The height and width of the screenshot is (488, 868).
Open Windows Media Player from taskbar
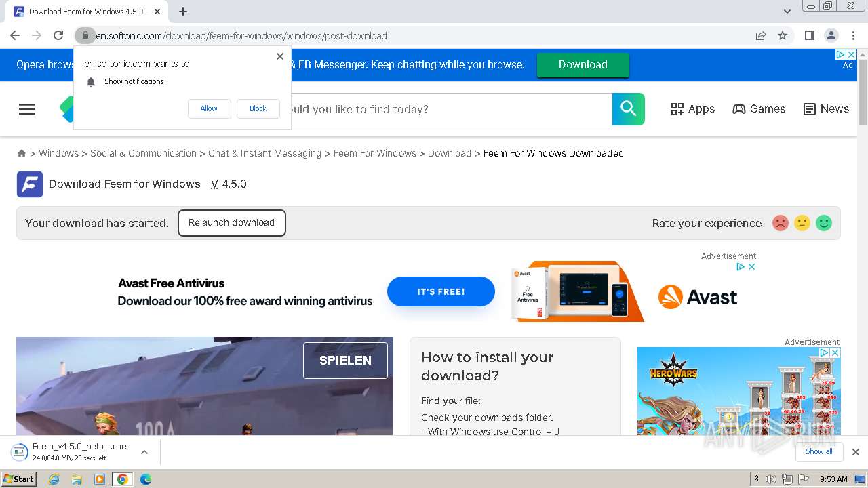point(100,479)
